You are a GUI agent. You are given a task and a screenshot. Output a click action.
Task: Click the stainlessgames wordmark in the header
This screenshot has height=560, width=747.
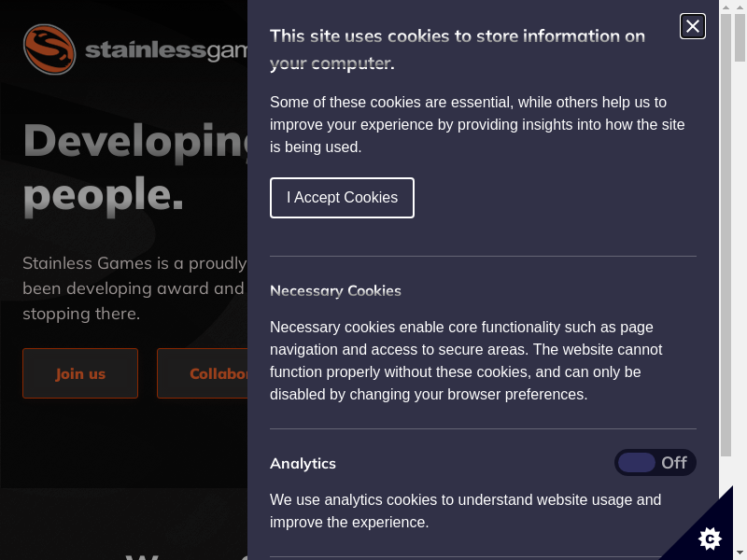(x=165, y=50)
